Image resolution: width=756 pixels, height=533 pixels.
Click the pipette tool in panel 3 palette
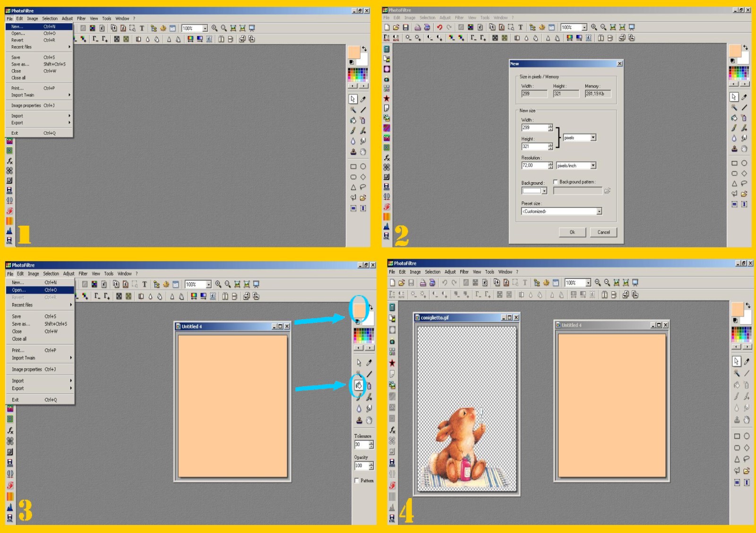coord(369,363)
